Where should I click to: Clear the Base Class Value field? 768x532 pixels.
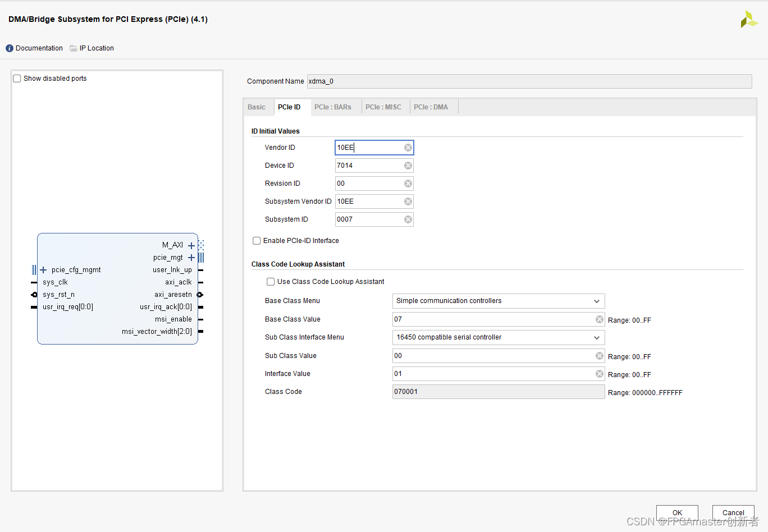click(x=600, y=319)
